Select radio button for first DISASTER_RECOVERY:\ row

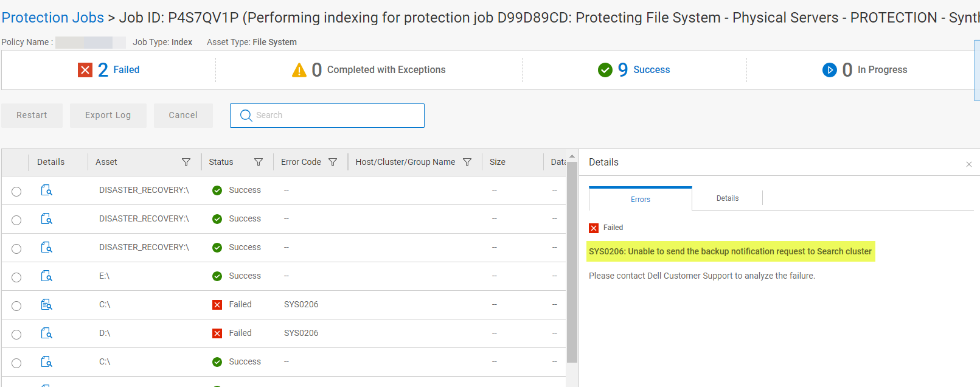pos(16,190)
